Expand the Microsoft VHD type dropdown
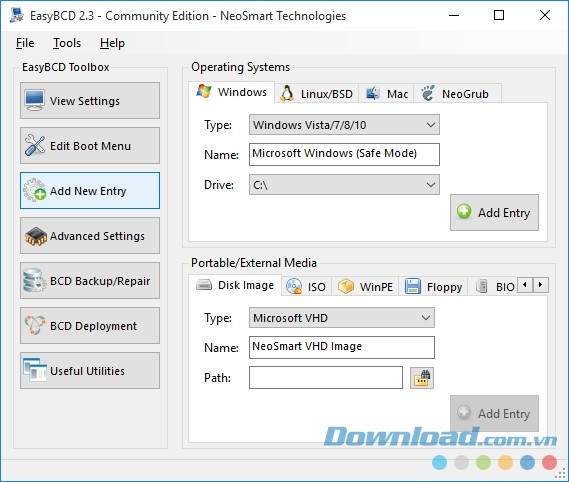569x482 pixels. click(x=341, y=318)
